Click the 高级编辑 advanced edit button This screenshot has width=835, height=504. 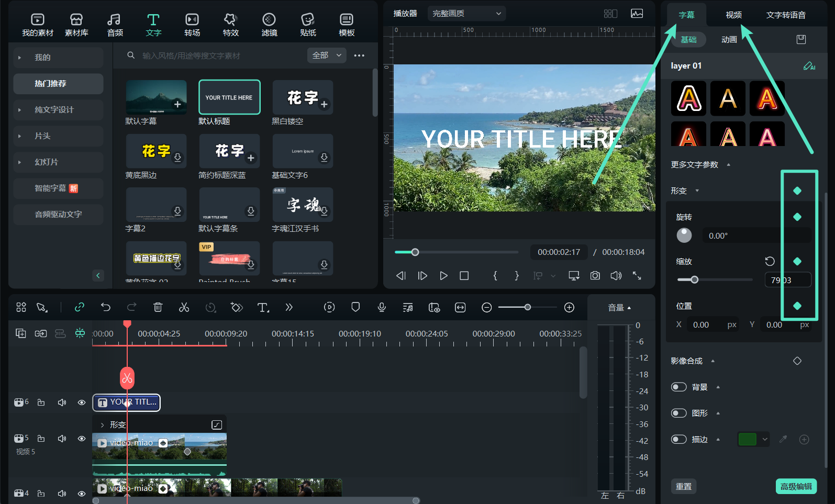pos(796,487)
